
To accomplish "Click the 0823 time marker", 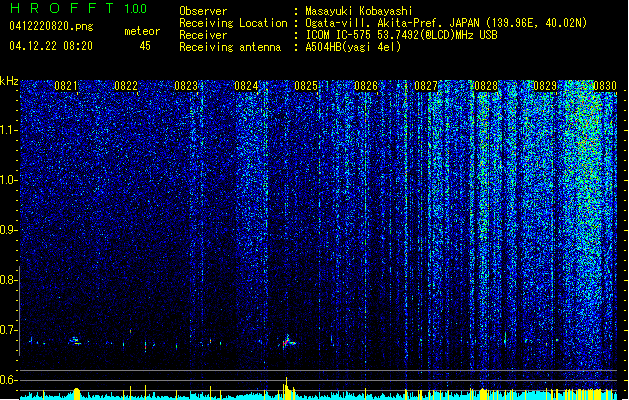I will click(x=186, y=86).
